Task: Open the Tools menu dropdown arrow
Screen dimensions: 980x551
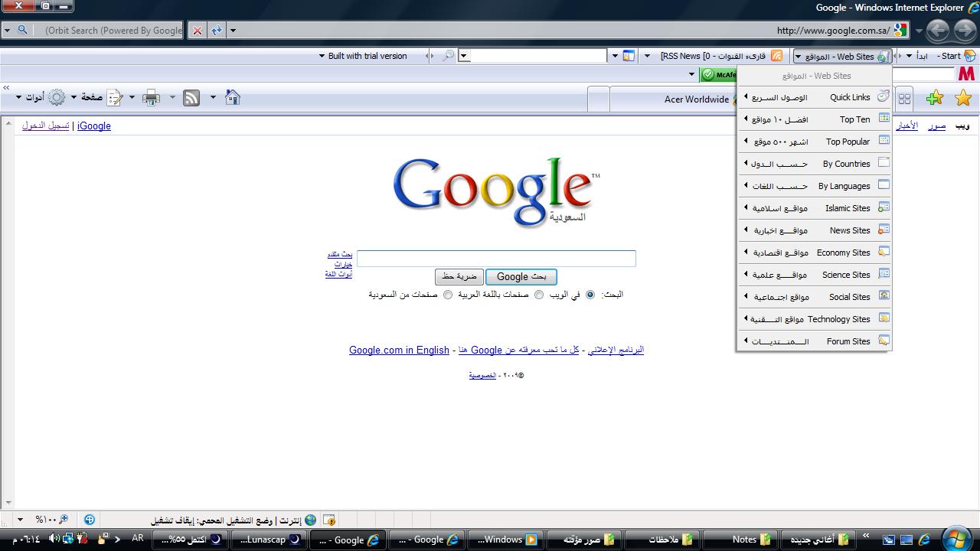Action: pyautogui.click(x=18, y=97)
